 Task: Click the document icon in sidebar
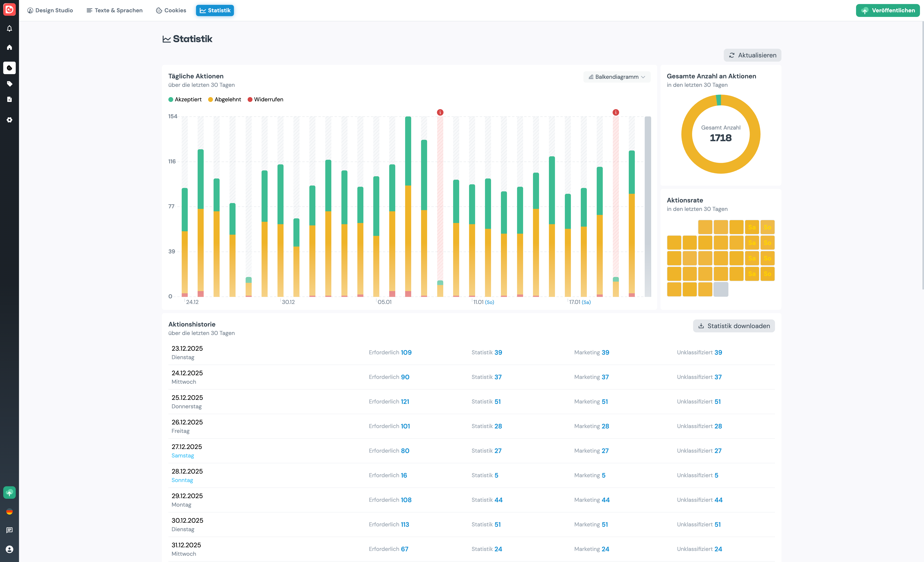coord(9,99)
